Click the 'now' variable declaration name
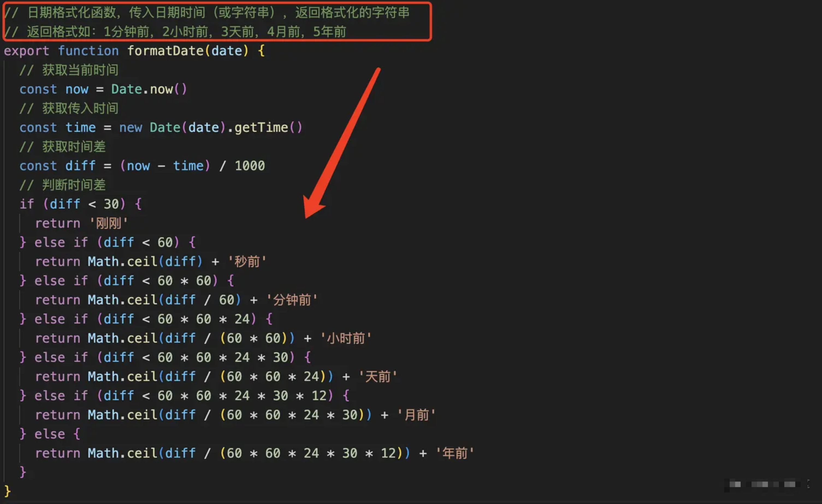The height and width of the screenshot is (504, 822). 77,89
